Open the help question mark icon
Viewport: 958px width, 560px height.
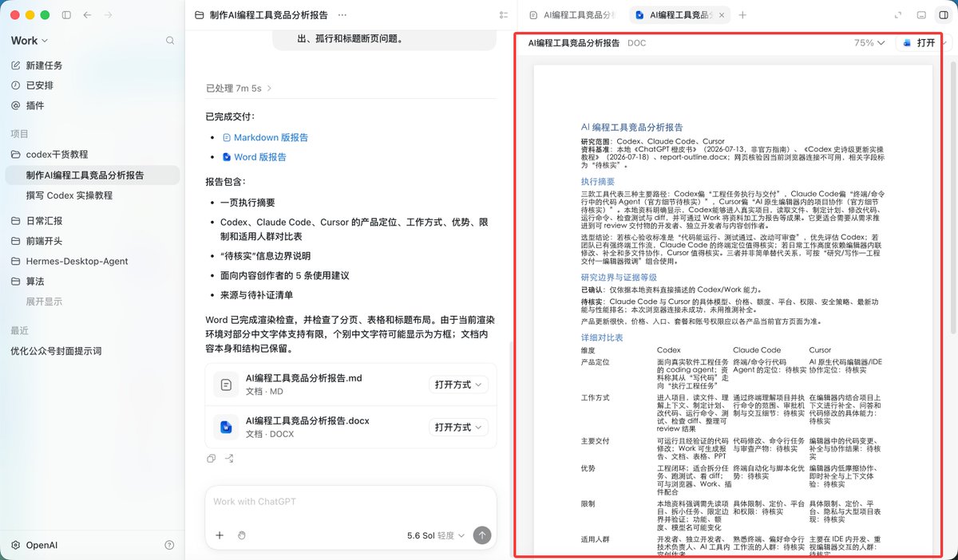pos(169,546)
